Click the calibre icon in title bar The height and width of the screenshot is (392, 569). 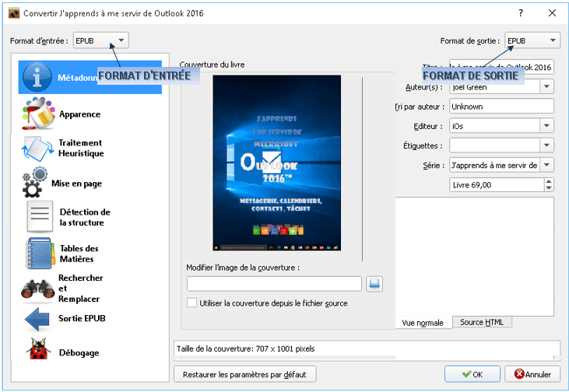14,13
